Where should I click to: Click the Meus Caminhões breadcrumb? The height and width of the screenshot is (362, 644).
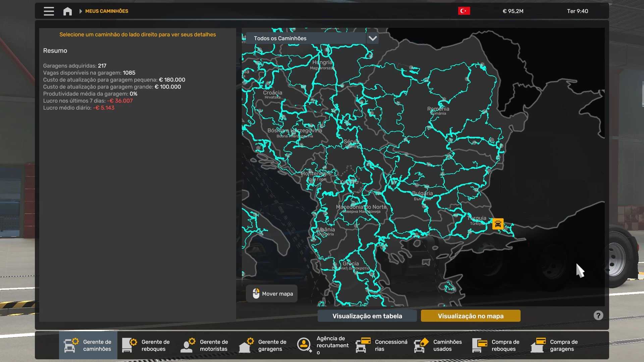point(107,11)
